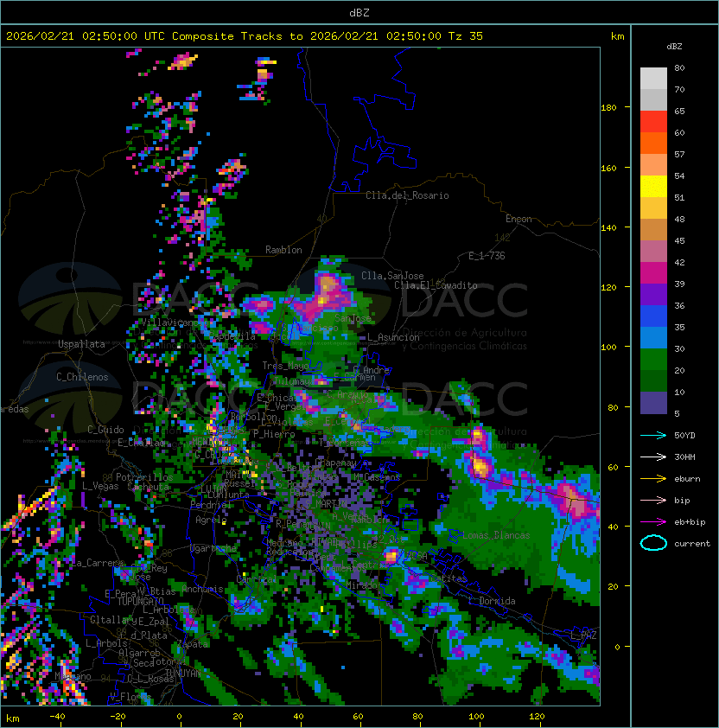This screenshot has width=719, height=728.
Task: Click the Anchoris place label
Action: [202, 589]
